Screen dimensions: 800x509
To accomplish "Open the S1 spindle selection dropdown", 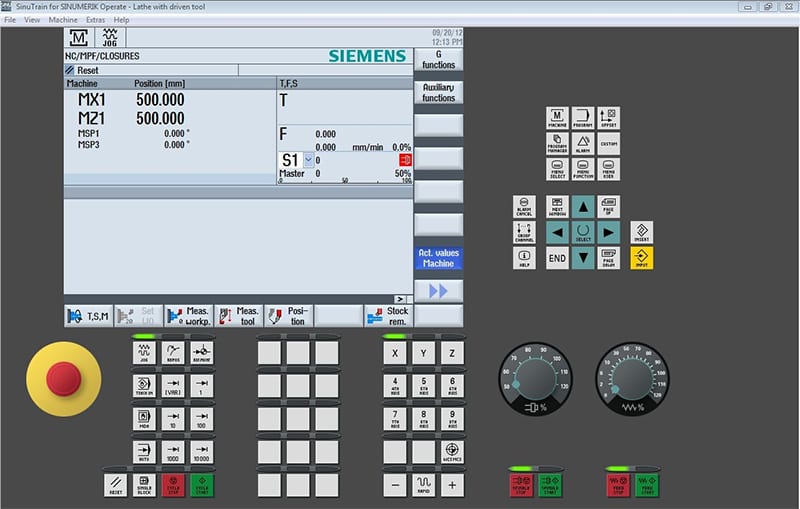I will pos(309,160).
